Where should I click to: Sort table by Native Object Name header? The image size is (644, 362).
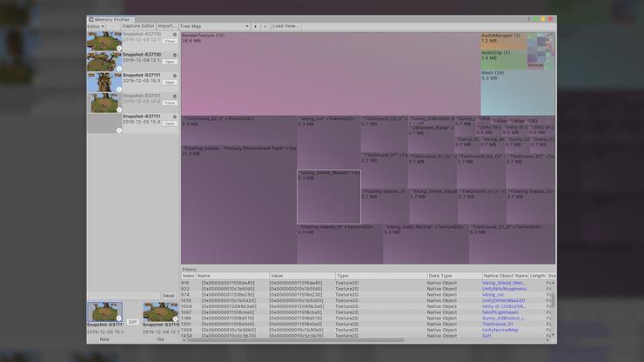click(505, 276)
